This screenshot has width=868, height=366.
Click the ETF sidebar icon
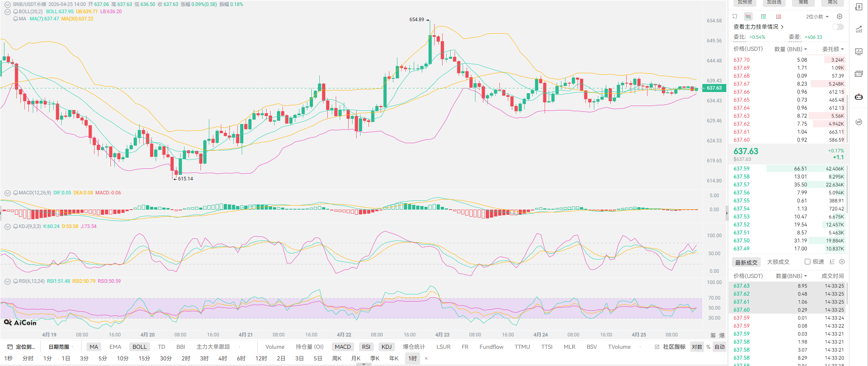coord(859,74)
